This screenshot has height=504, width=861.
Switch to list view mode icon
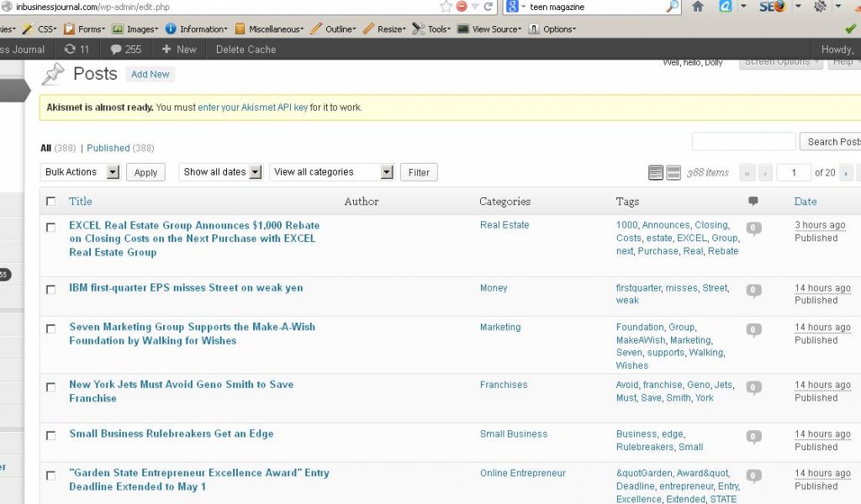pos(656,172)
